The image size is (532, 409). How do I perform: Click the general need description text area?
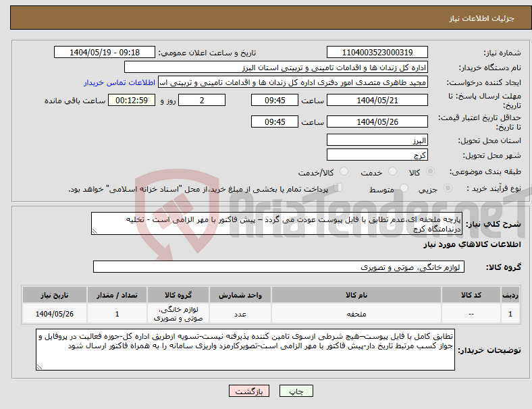277,223
